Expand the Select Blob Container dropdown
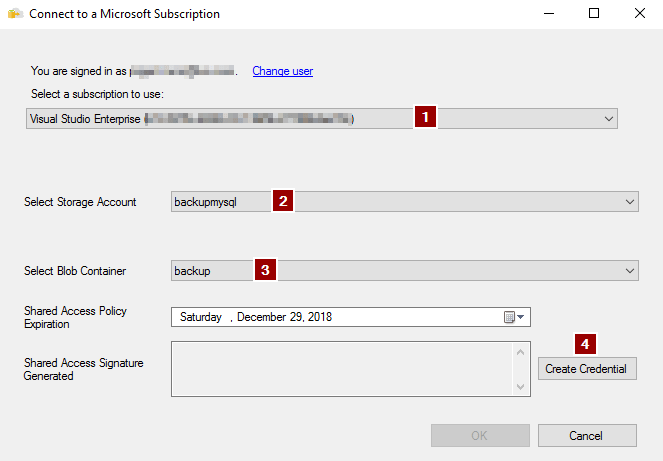The image size is (663, 461). pyautogui.click(x=630, y=271)
